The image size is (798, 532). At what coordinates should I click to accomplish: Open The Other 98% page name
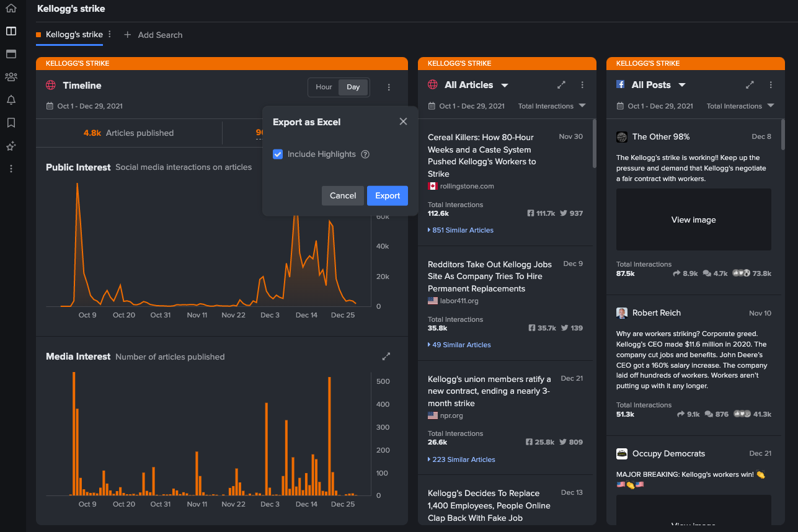[x=661, y=137]
